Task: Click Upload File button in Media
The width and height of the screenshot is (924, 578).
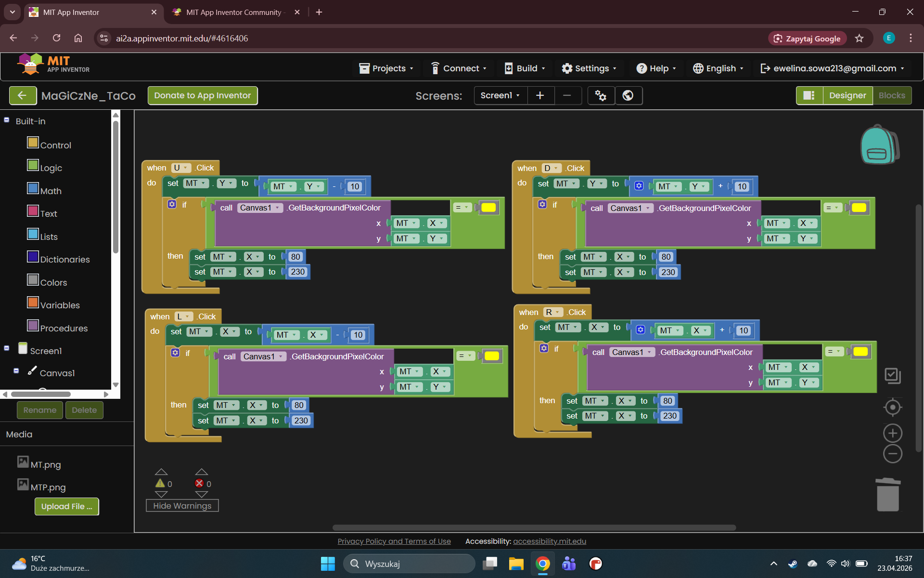Action: (66, 506)
